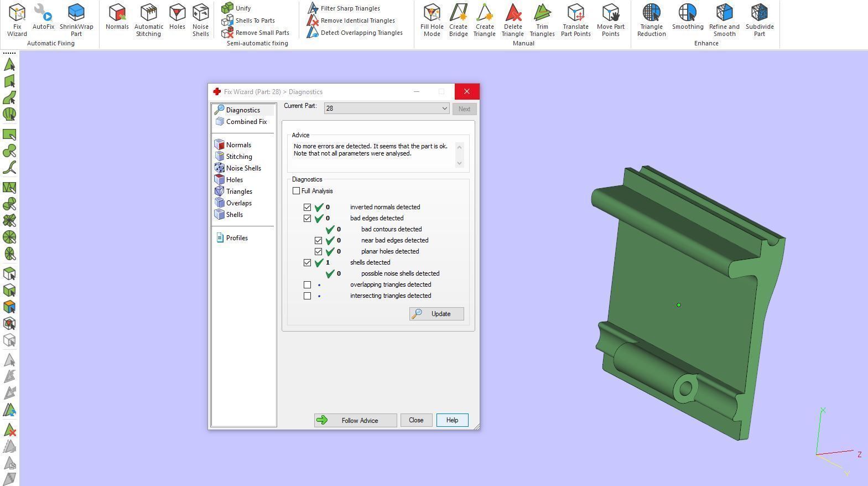Click Advice text scroll up arrow
868x486 pixels.
[x=459, y=147]
